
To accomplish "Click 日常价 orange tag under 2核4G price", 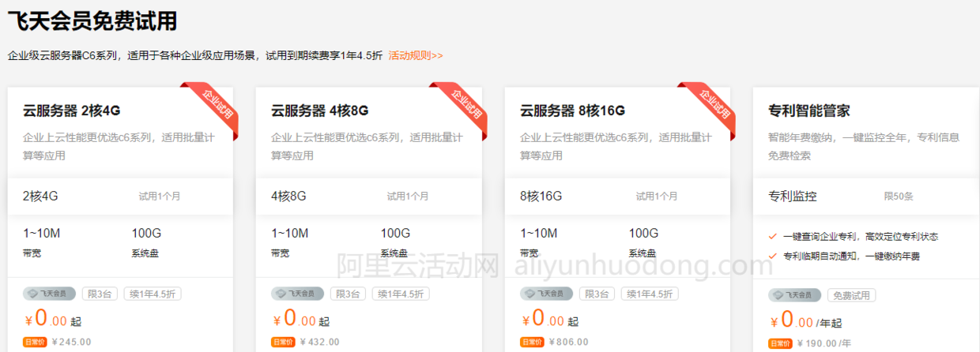I will [x=35, y=342].
